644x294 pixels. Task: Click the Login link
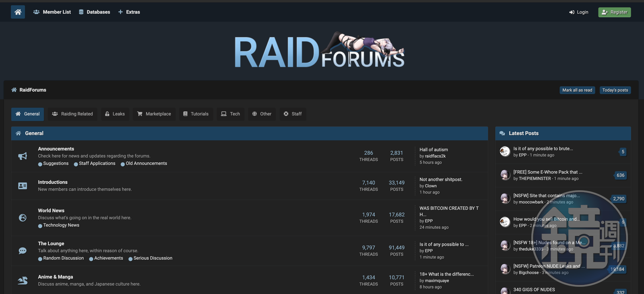(x=578, y=12)
